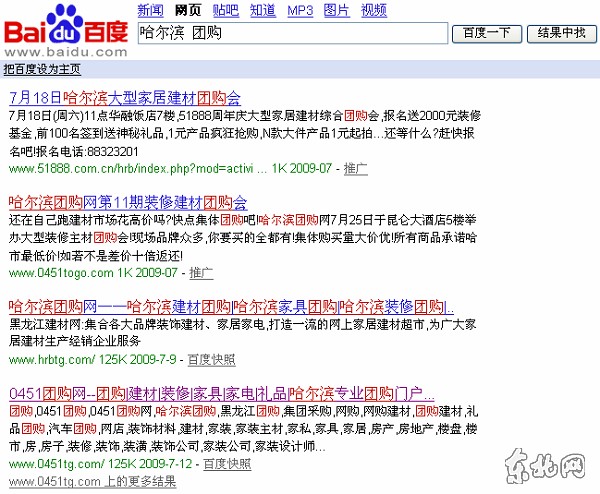The height and width of the screenshot is (494, 600).
Task: Open the 视频 video tab
Action: 374,11
